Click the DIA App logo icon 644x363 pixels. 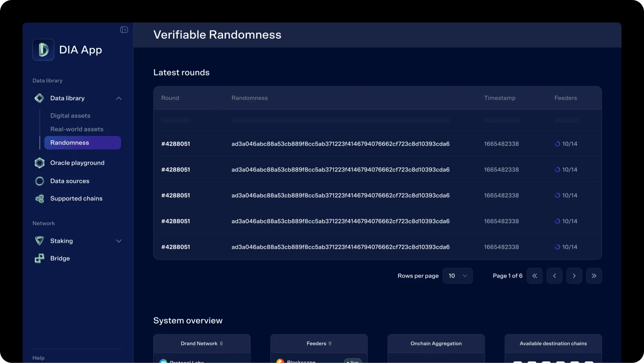[x=43, y=50]
